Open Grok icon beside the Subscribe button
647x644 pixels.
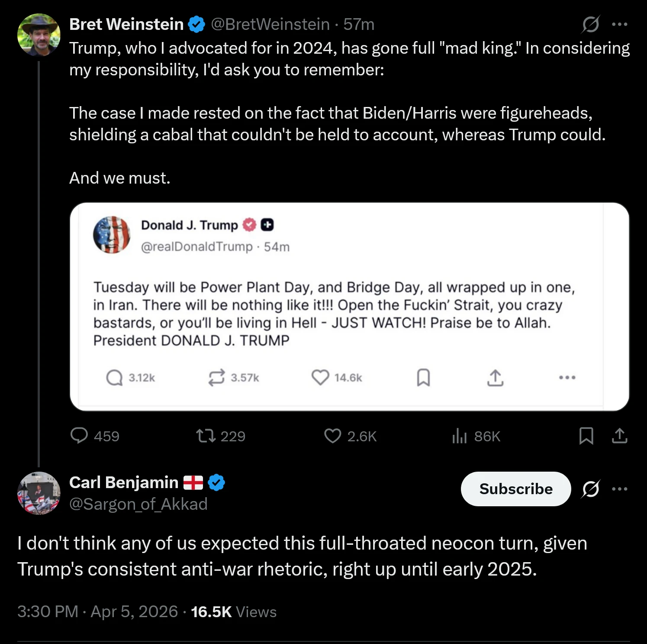click(590, 489)
